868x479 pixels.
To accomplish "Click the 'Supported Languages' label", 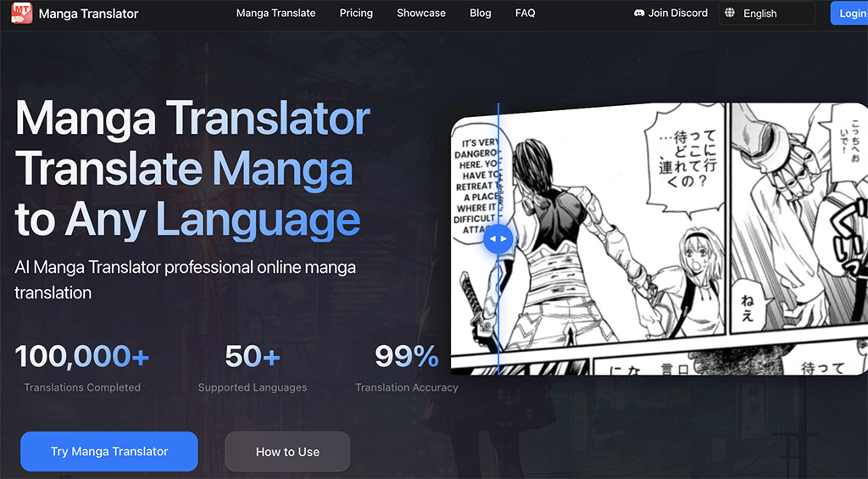I will [253, 387].
